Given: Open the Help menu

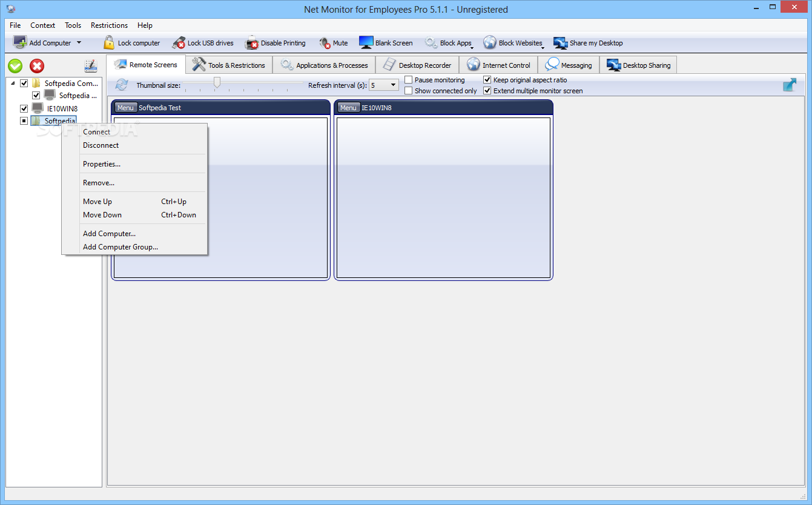Looking at the screenshot, I should point(145,25).
